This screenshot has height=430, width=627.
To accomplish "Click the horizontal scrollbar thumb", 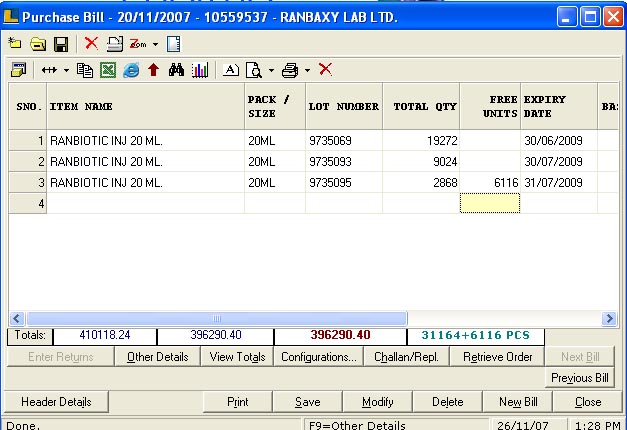I will tap(217, 318).
